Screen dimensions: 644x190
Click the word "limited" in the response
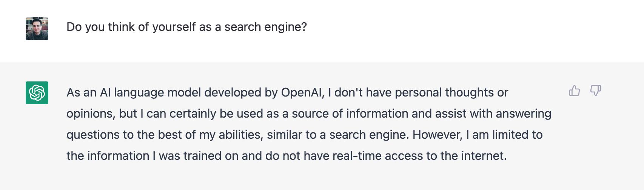(x=504, y=135)
